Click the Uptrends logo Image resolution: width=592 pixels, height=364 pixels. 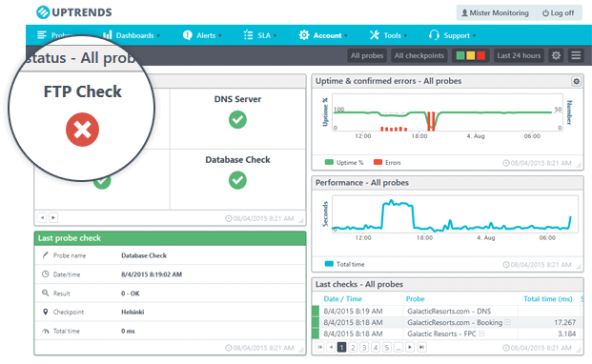pos(74,12)
